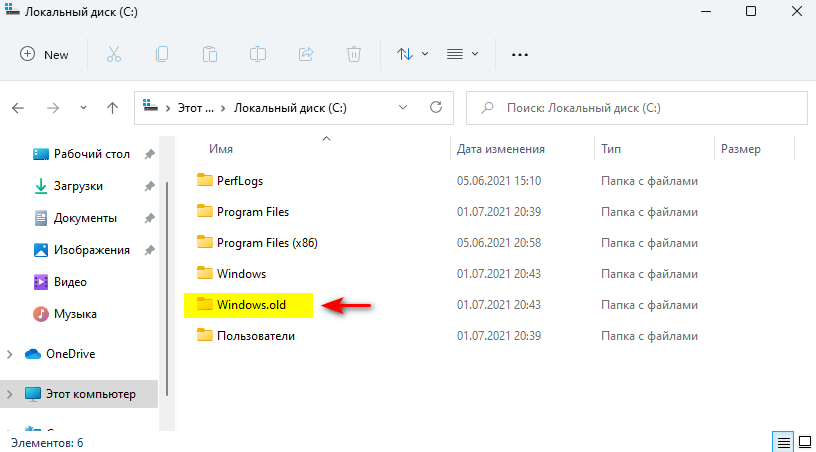816x452 pixels.
Task: Switch to Details view in the status bar
Action: [x=783, y=442]
